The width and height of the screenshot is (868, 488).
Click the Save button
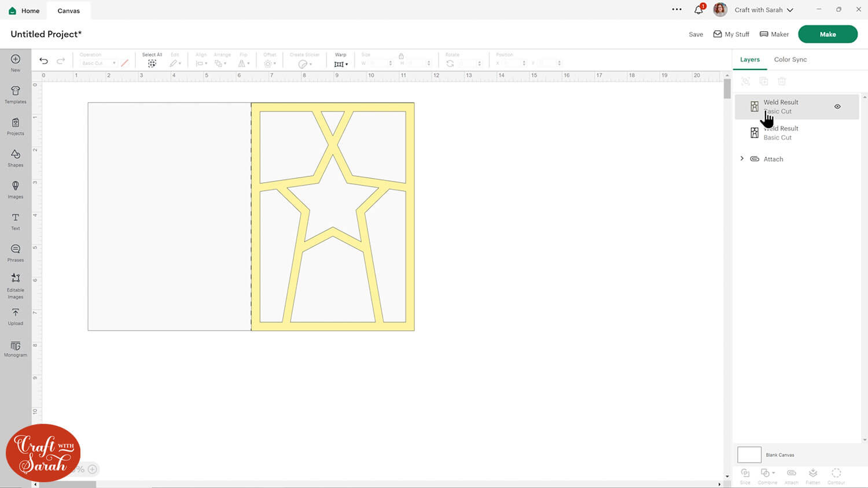coord(696,35)
